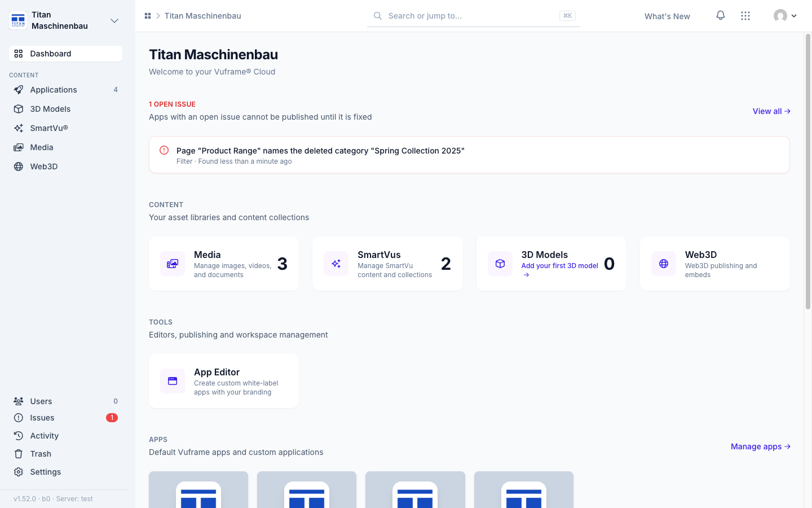Open the user avatar account menu
The height and width of the screenshot is (508, 812).
(785, 16)
